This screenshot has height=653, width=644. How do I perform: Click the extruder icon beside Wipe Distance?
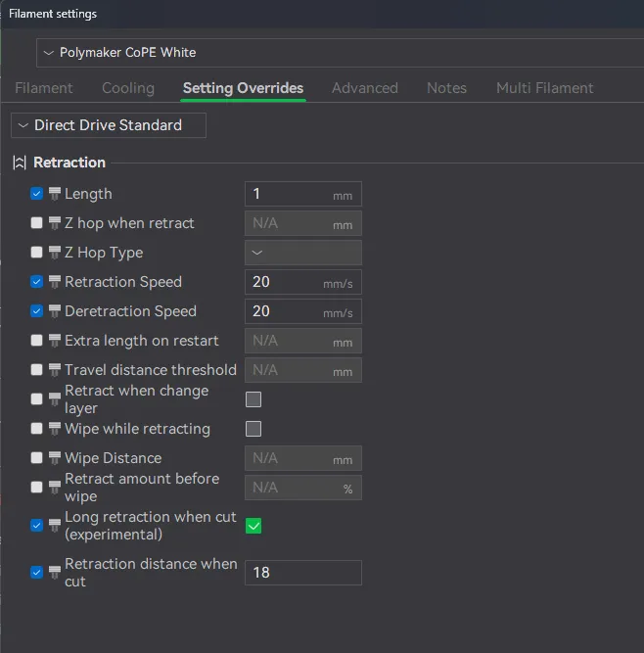[x=55, y=458]
